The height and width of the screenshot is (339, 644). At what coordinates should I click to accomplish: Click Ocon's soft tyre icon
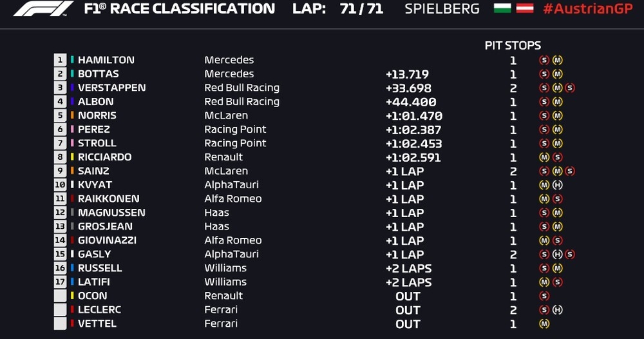544,296
